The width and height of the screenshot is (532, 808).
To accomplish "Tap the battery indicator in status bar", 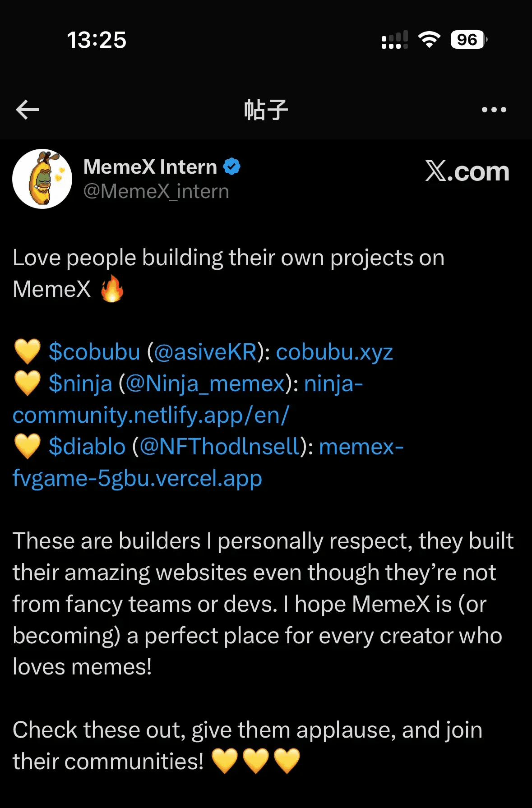I will pyautogui.click(x=468, y=40).
